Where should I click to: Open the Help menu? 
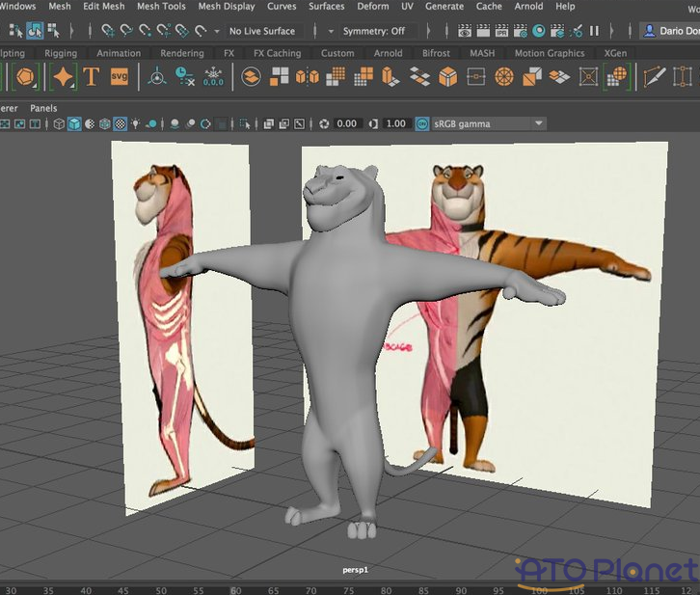(565, 6)
